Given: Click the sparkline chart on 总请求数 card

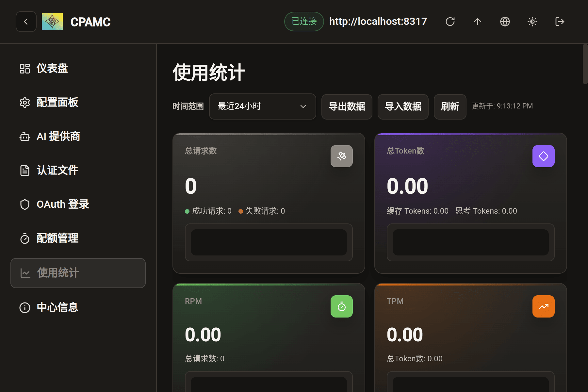Looking at the screenshot, I should point(269,242).
